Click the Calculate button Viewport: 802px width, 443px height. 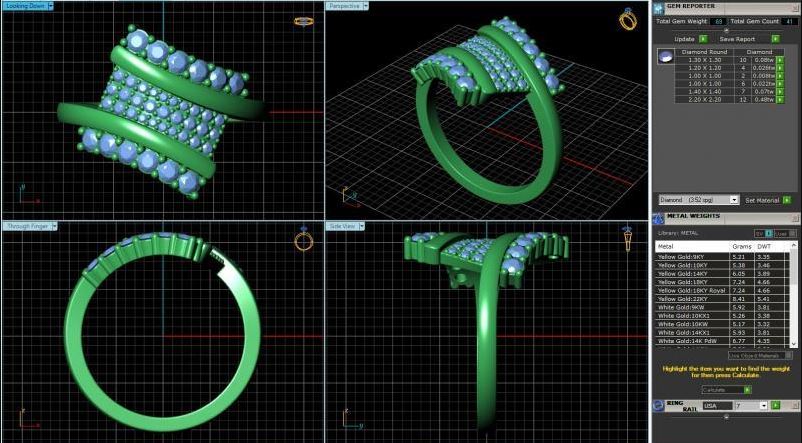[x=726, y=390]
